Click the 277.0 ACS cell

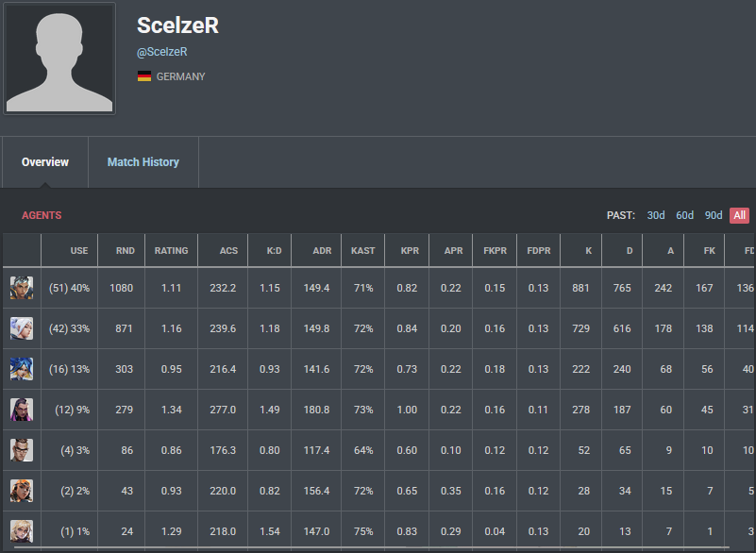point(223,410)
